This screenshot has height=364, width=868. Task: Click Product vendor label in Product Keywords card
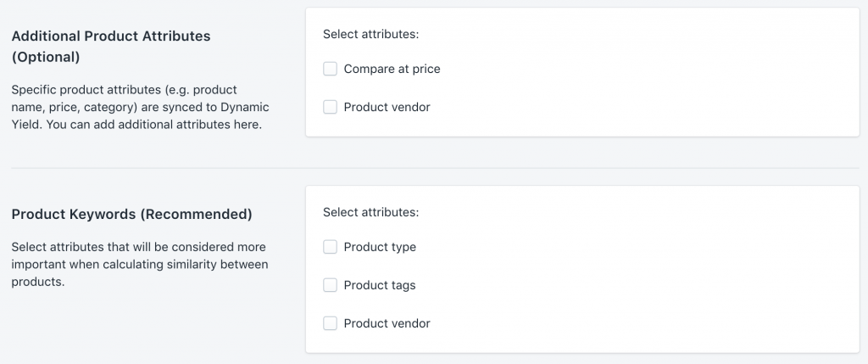387,323
